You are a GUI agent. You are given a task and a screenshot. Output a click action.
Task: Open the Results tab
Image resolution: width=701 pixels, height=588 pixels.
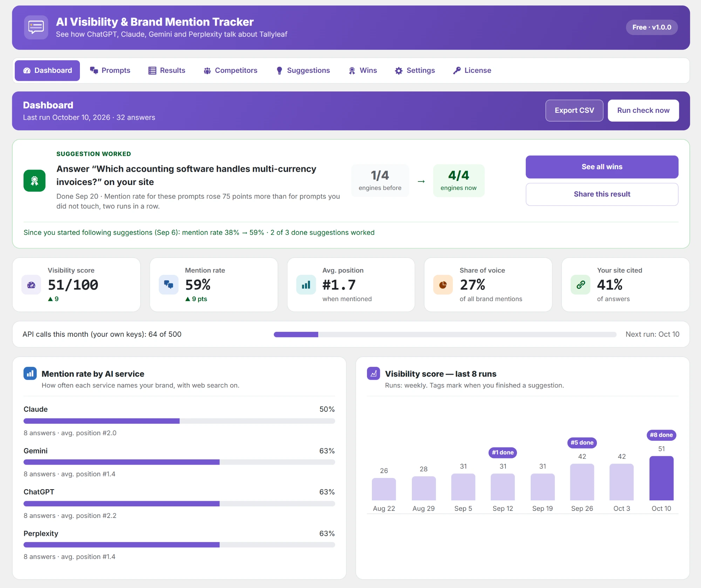(x=167, y=70)
